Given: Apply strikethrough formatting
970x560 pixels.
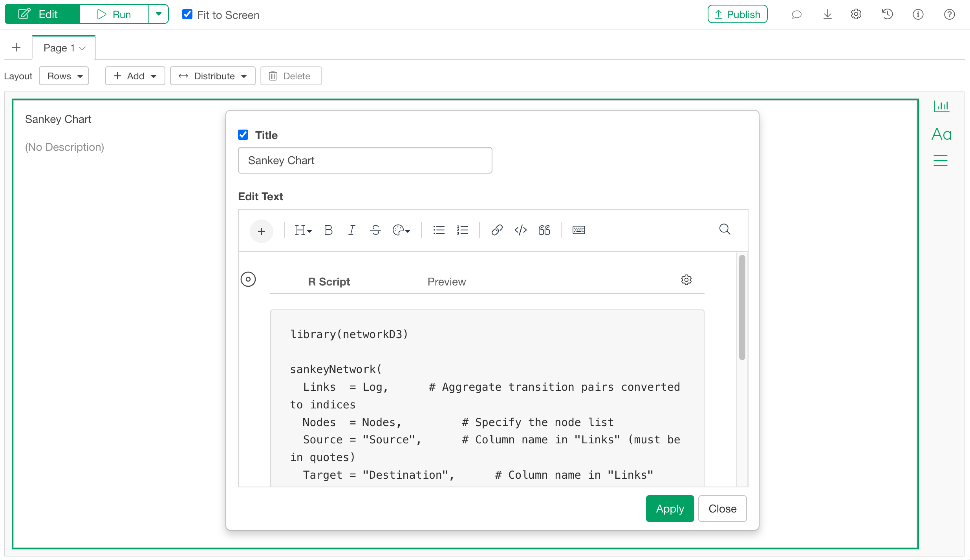Looking at the screenshot, I should click(x=375, y=230).
